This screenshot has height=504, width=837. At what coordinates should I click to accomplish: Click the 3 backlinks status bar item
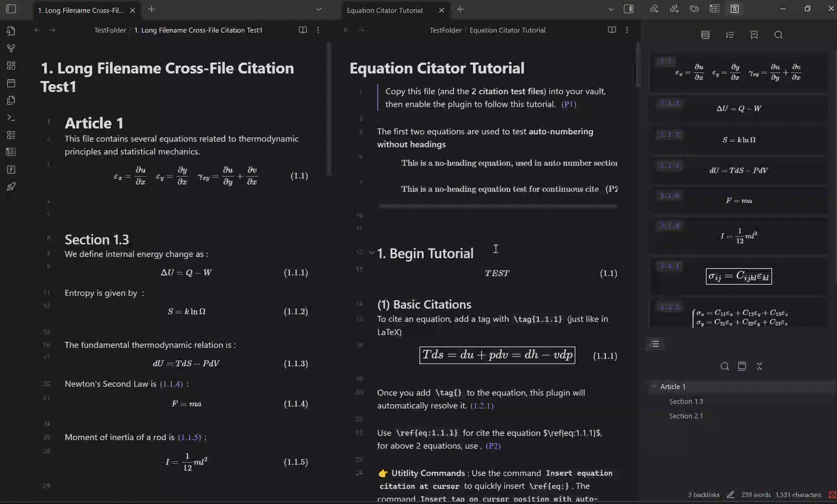point(704,495)
